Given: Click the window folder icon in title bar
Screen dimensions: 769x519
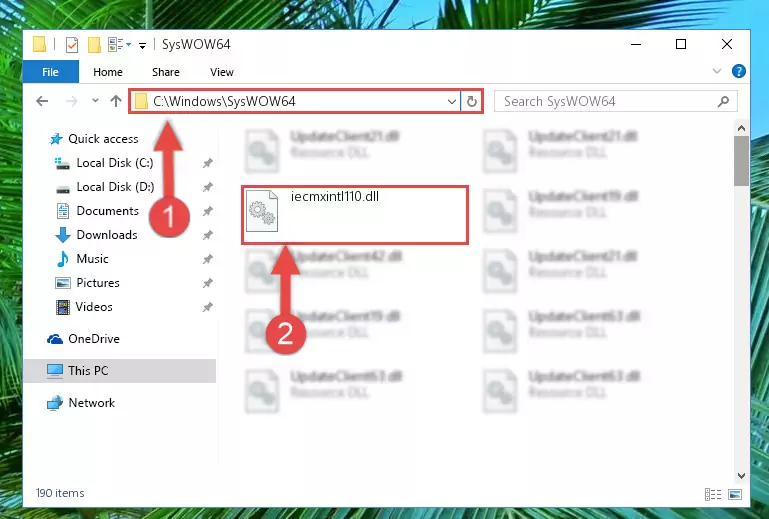Looking at the screenshot, I should [39, 45].
